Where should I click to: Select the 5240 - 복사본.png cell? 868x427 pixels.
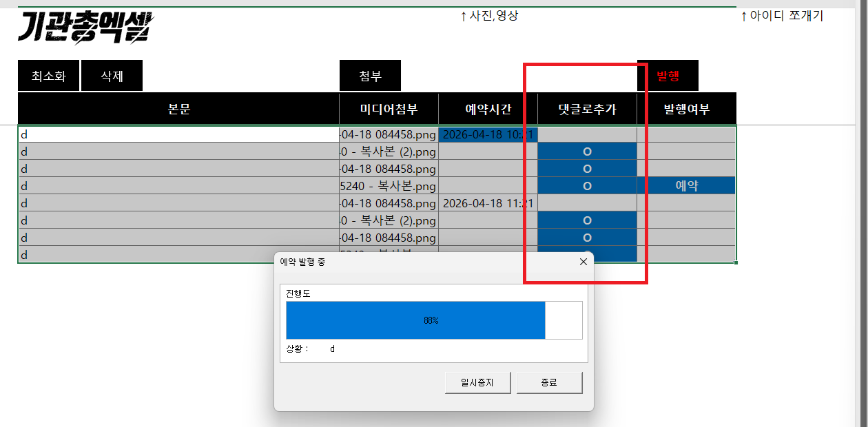[389, 186]
